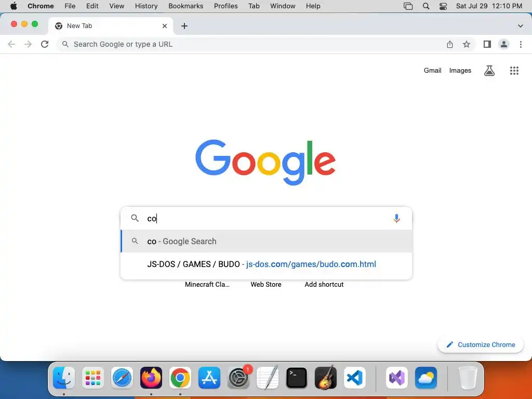532x399 pixels.
Task: Open the History menu
Action: [146, 6]
